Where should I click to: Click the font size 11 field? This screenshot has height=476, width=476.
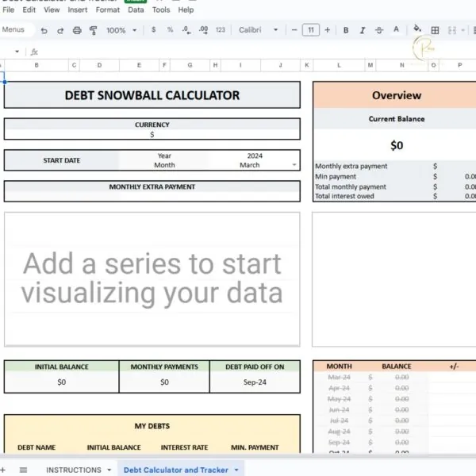pos(310,30)
